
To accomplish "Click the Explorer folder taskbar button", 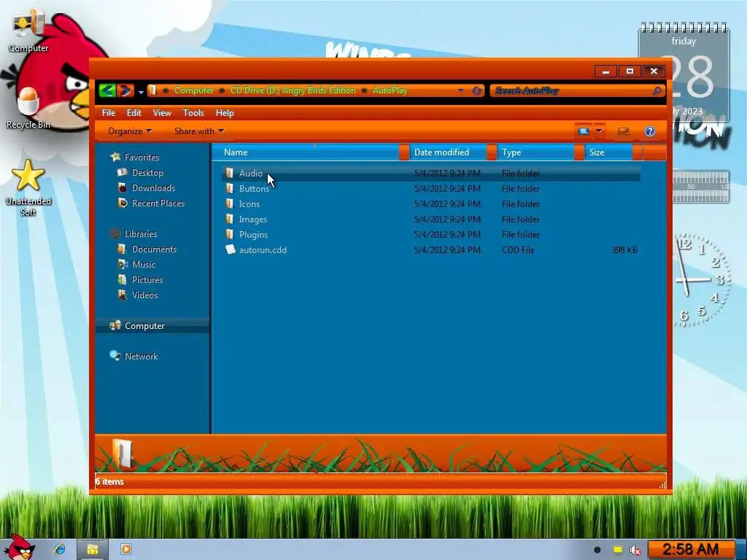I will point(93,550).
